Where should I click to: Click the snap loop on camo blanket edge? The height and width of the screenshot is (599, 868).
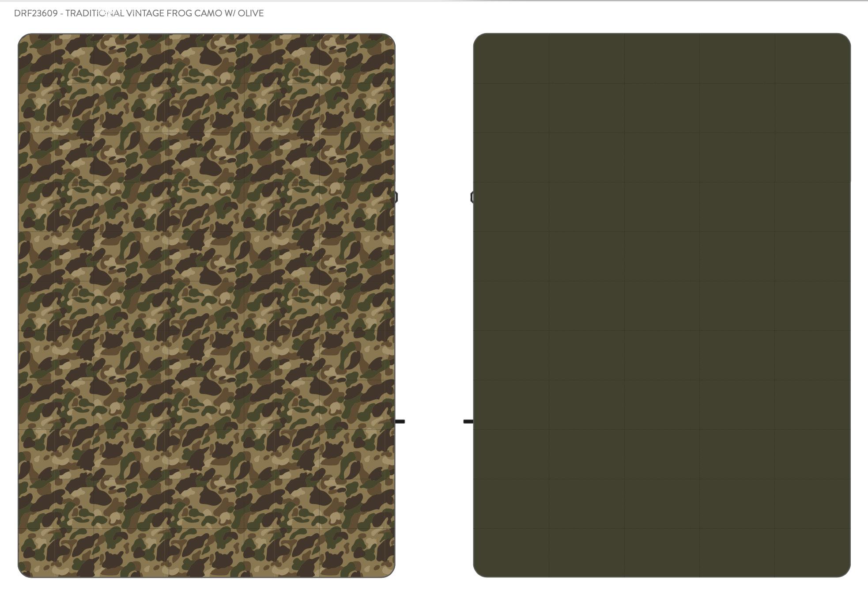[x=396, y=197]
